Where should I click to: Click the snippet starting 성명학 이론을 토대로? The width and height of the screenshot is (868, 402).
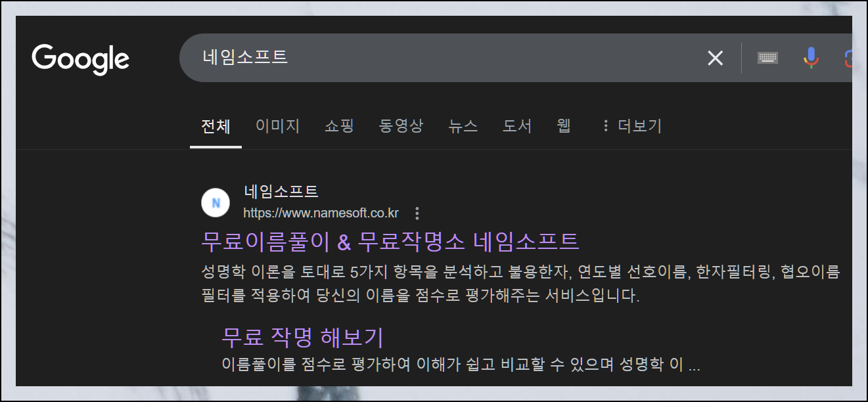tap(520, 284)
